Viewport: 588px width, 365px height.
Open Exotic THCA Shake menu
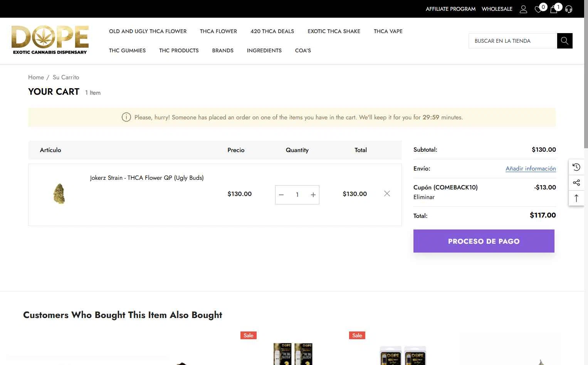coord(334,31)
